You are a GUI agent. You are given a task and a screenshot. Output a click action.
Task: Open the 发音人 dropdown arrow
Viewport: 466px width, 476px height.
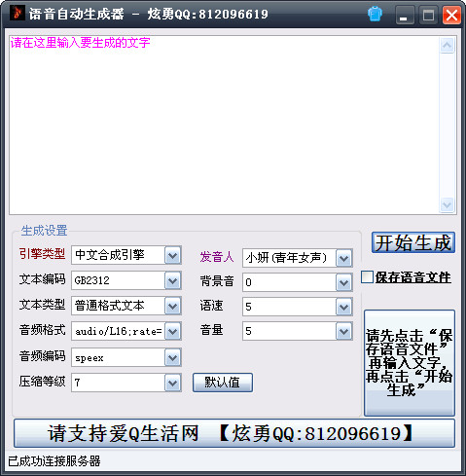tap(344, 258)
